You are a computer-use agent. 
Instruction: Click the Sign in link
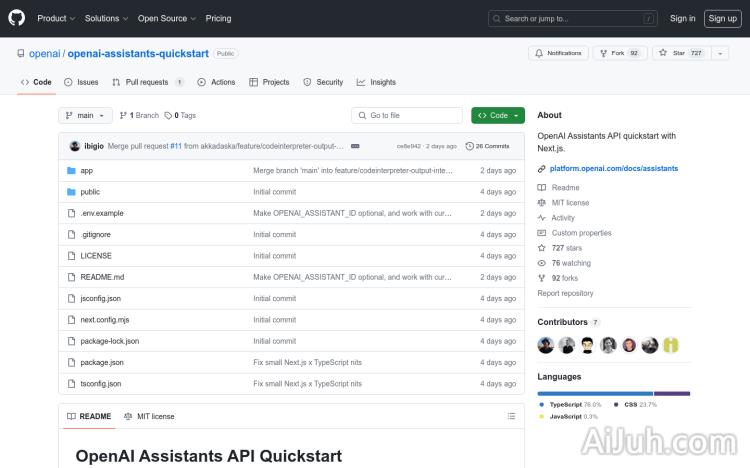coord(682,18)
